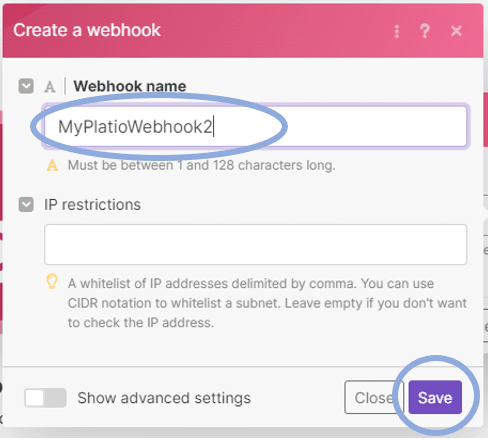Image resolution: width=488 pixels, height=440 pixels.
Task: Close the Create a webhook dialog
Action: pyautogui.click(x=456, y=31)
